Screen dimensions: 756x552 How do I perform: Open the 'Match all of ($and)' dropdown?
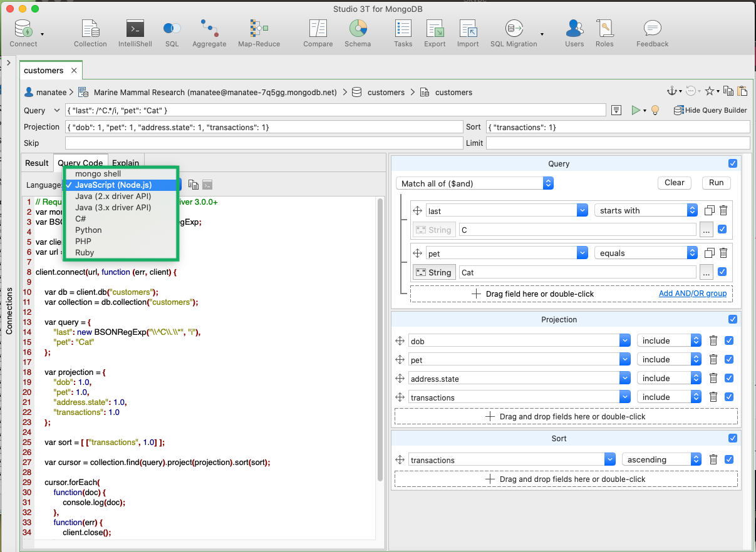click(x=475, y=183)
